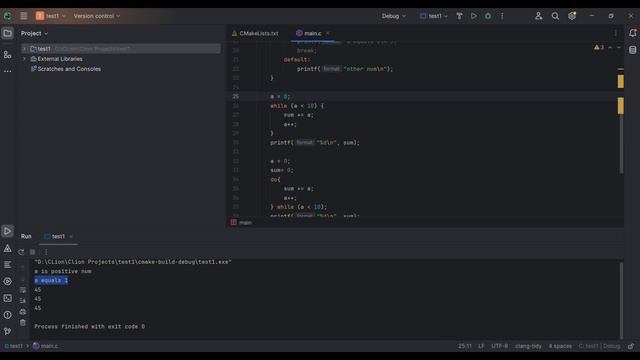Click 'Process finished with exit code 0' text
This screenshot has height=360, width=640.
click(x=89, y=327)
